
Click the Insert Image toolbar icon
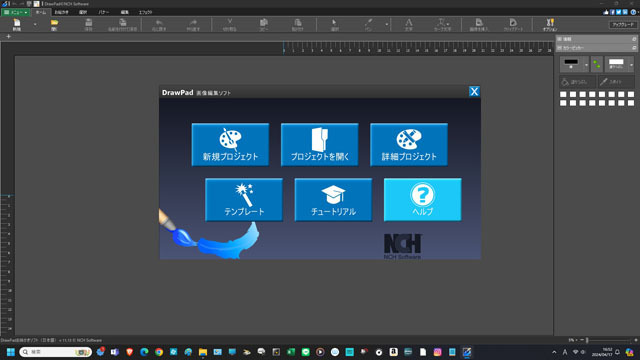pyautogui.click(x=479, y=24)
